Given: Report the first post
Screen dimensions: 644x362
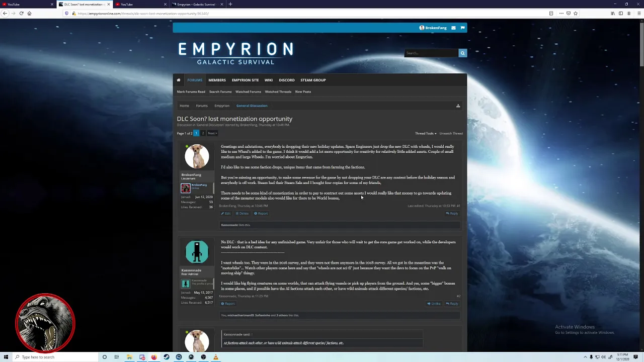Looking at the screenshot, I should (x=261, y=213).
